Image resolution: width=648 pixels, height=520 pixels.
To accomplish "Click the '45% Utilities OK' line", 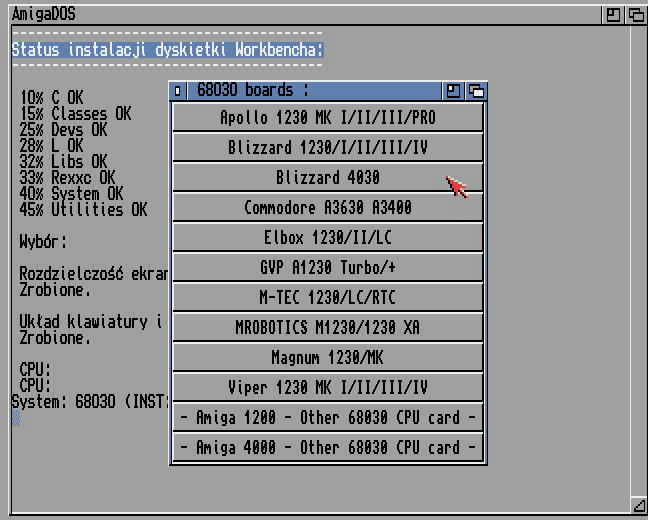I will pos(83,210).
